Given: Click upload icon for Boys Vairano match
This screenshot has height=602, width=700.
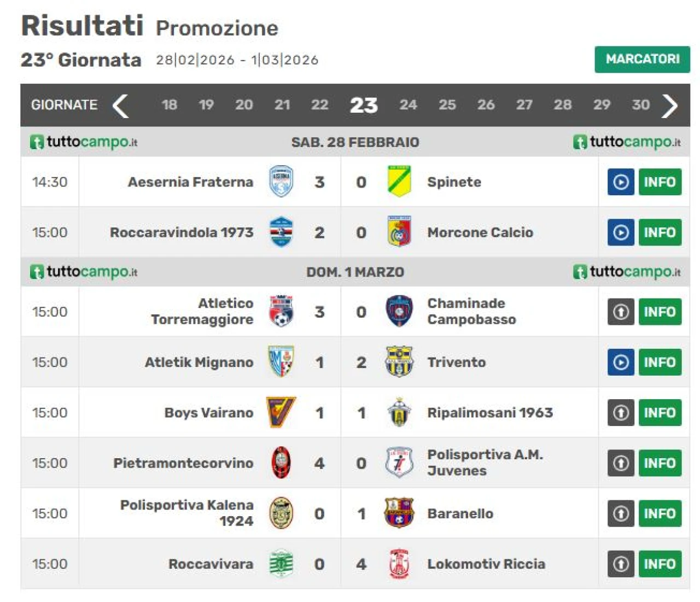Looking at the screenshot, I should [x=621, y=413].
